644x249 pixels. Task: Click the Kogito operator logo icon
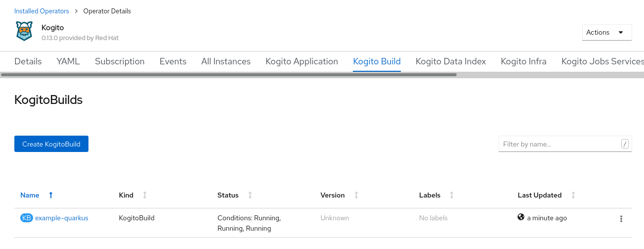24,31
